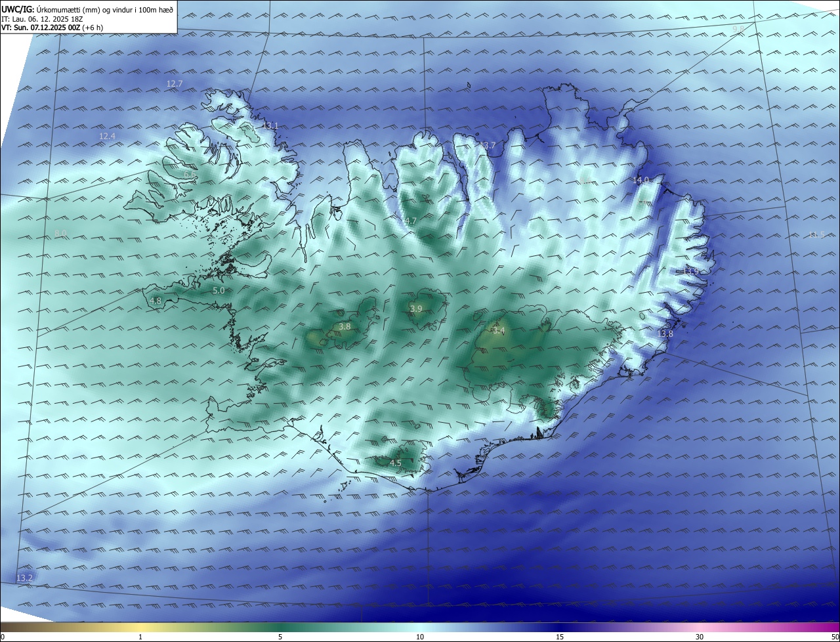Viewport: 840px width, 642px height.
Task: Select the 'IT: Lau. 06. 12. 2025 18Z' line
Action: tap(41, 19)
